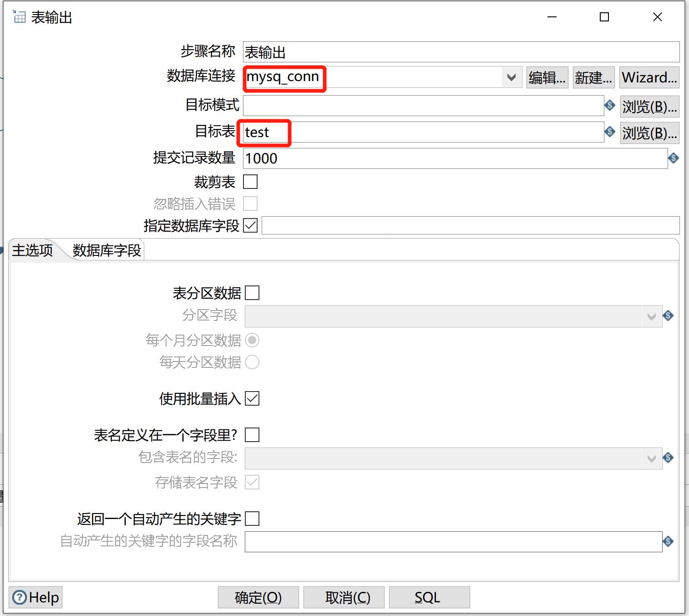This screenshot has width=689, height=616.
Task: Insert variable icon beside 分区字段 dropdown
Action: [x=668, y=316]
